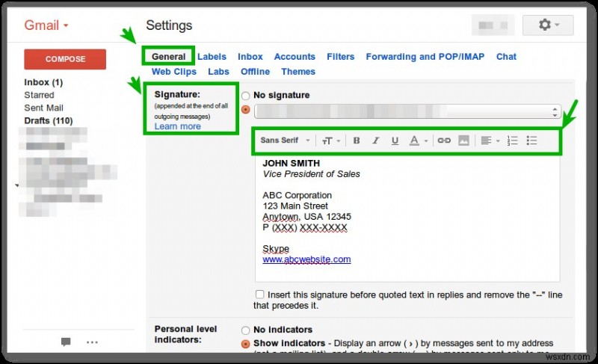598x364 pixels.
Task: Choose the Show indicators option
Action: (x=246, y=344)
